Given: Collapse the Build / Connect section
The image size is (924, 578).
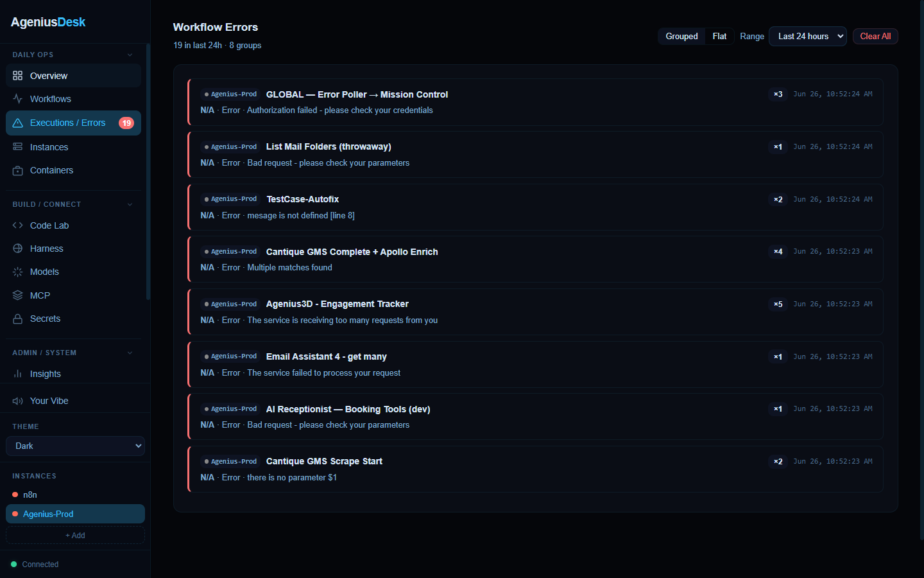Looking at the screenshot, I should [130, 204].
